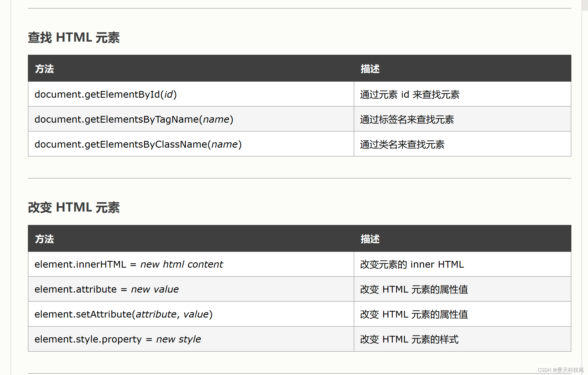Click the document.getElementsByTagName(name) cell
This screenshot has width=588, height=375.
pos(191,119)
